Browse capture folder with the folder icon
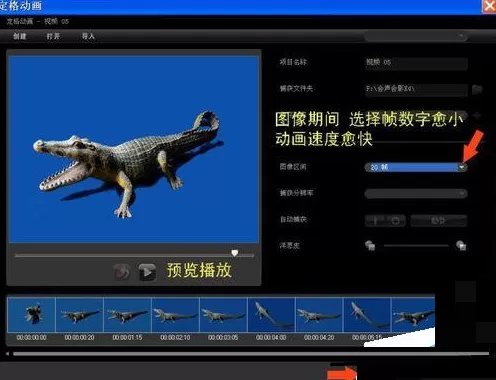Screen dimensions: 496x380 click(477, 89)
